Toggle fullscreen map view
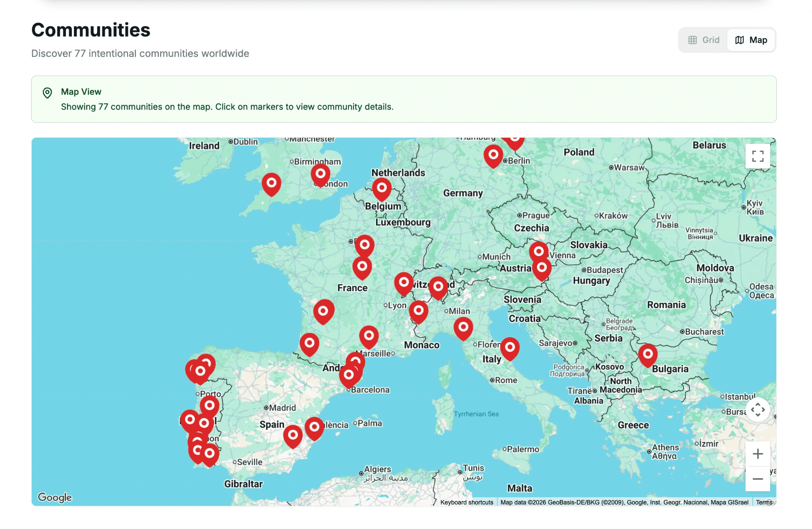 [758, 156]
